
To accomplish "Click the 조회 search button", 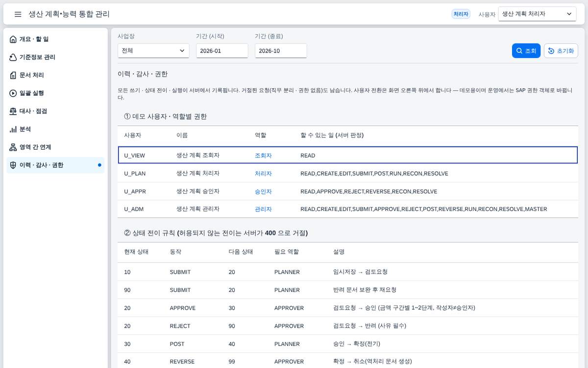I will 526,51.
